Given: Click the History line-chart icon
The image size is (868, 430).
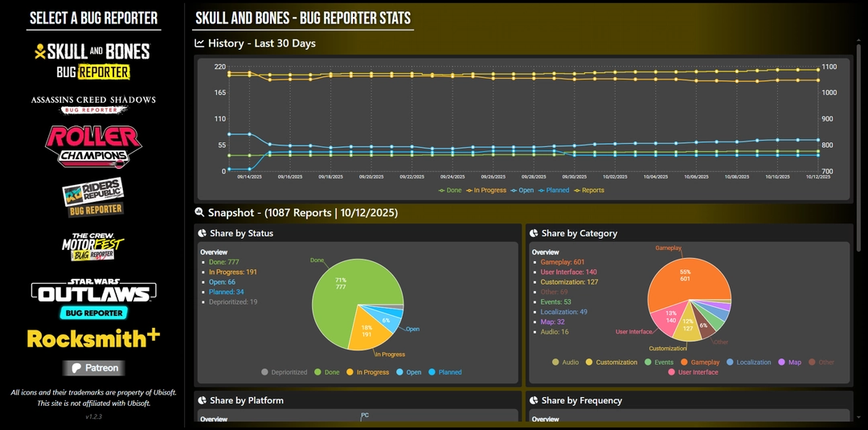Looking at the screenshot, I should (200, 43).
